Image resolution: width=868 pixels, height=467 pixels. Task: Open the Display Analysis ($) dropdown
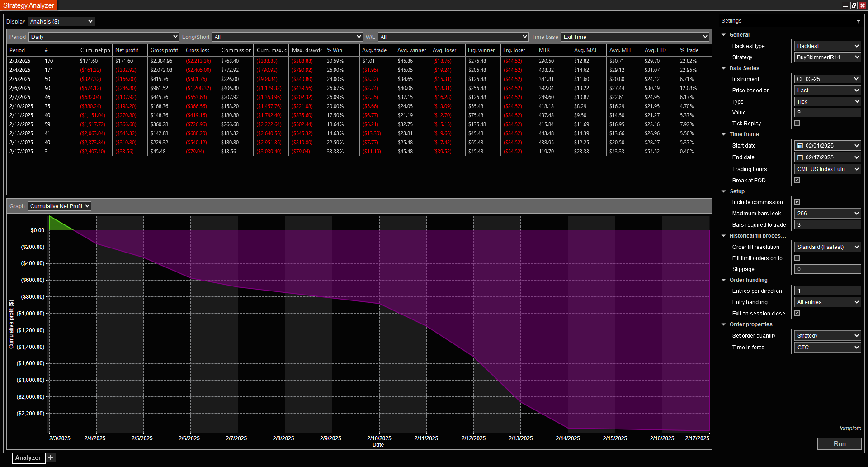point(61,21)
